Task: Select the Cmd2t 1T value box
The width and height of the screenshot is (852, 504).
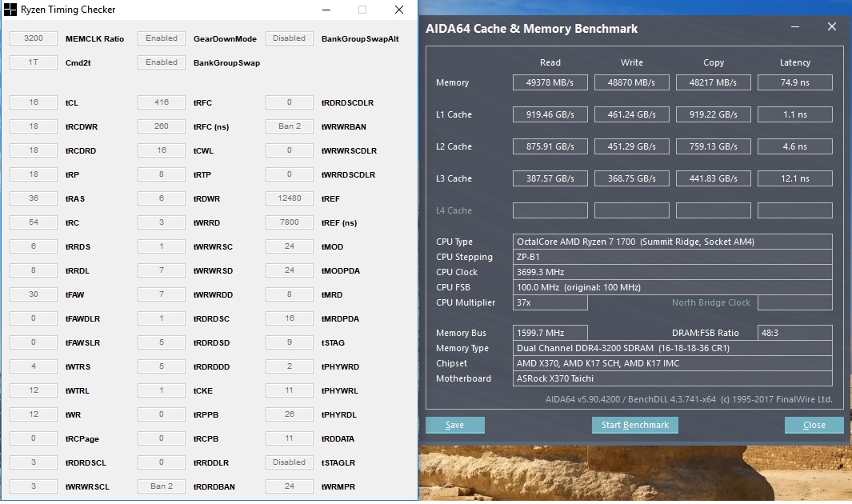Action: coord(34,62)
